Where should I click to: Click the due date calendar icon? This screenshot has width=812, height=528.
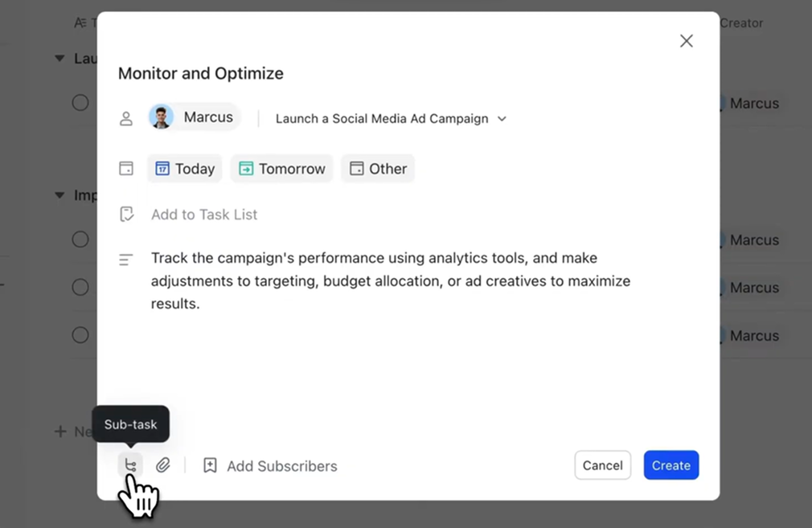(x=126, y=169)
